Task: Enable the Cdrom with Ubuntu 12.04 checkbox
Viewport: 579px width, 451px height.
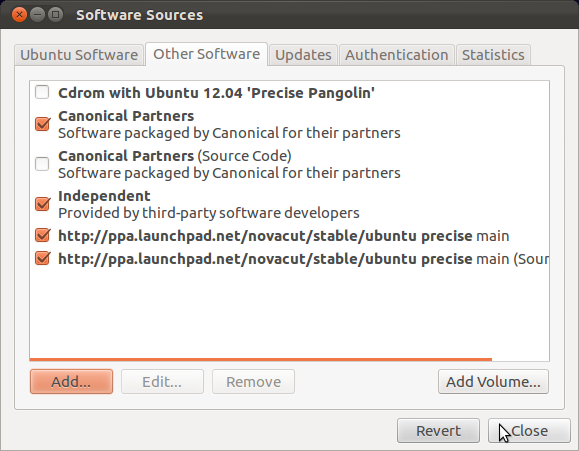Action: point(42,92)
